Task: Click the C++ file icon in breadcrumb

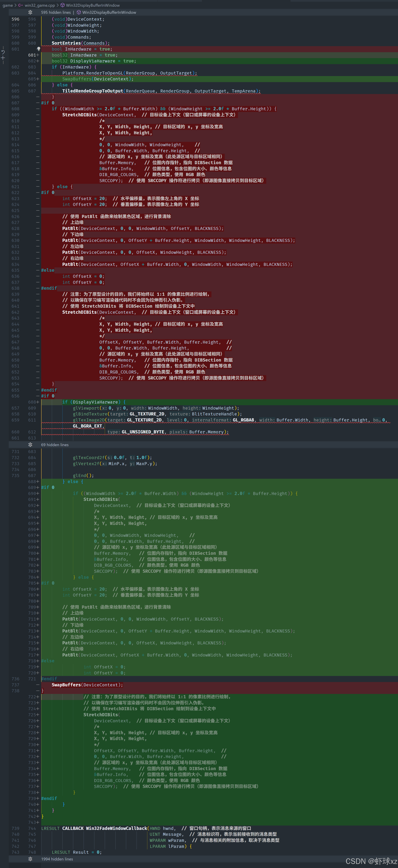Action: tap(21, 5)
